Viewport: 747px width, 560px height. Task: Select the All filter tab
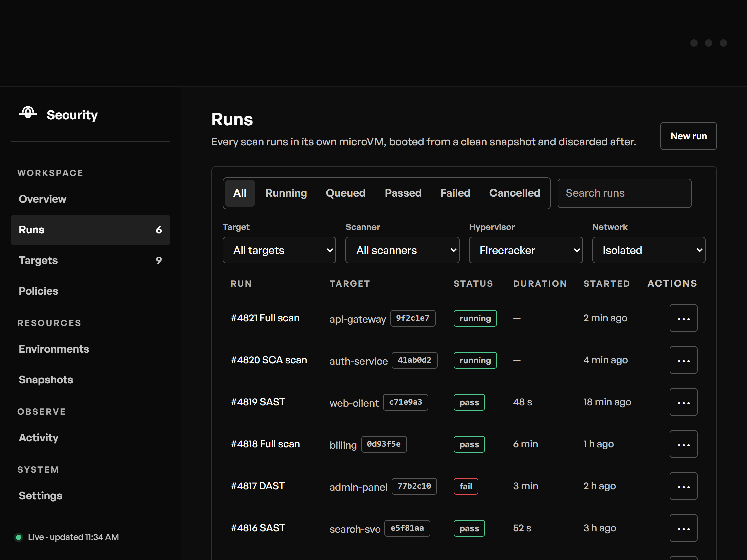pos(240,193)
